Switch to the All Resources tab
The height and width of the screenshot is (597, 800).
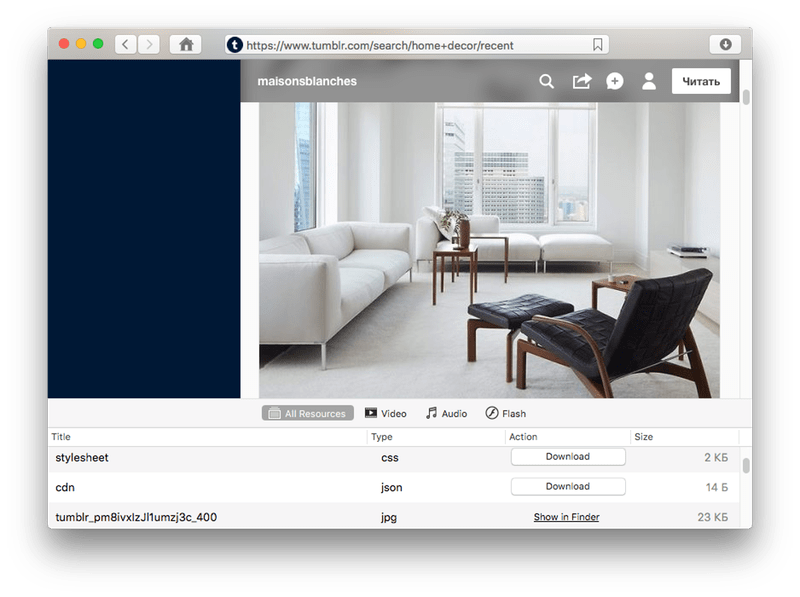[x=308, y=413]
